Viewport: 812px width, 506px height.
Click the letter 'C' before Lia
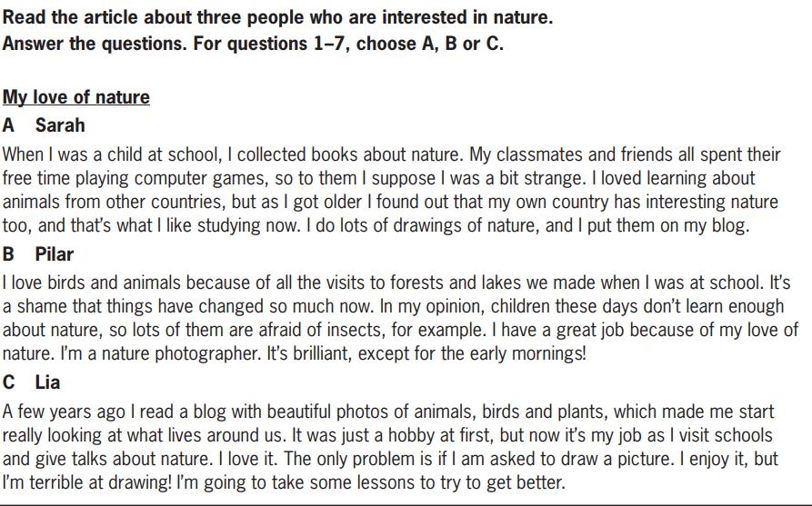(x=9, y=382)
